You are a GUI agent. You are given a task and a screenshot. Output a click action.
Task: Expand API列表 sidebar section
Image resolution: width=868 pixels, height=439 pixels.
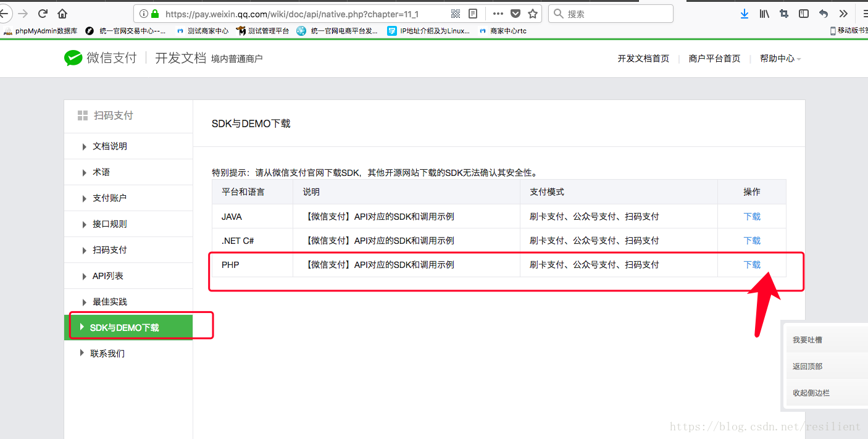(x=128, y=276)
